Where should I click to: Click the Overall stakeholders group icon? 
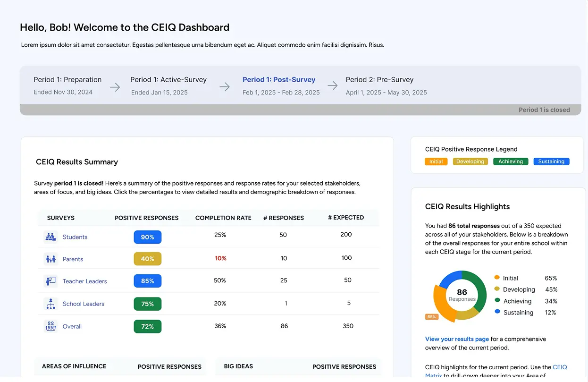[50, 326]
